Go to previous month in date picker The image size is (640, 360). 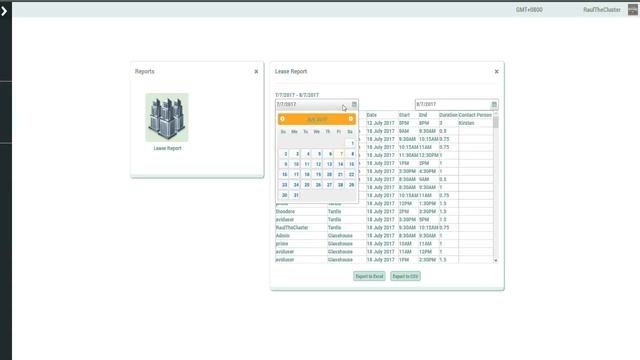282,119
